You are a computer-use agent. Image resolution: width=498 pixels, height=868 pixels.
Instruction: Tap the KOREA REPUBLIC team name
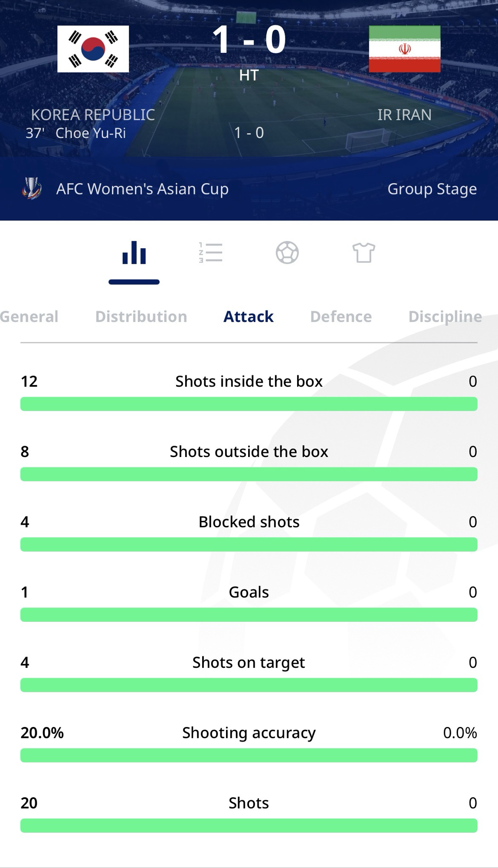click(93, 115)
